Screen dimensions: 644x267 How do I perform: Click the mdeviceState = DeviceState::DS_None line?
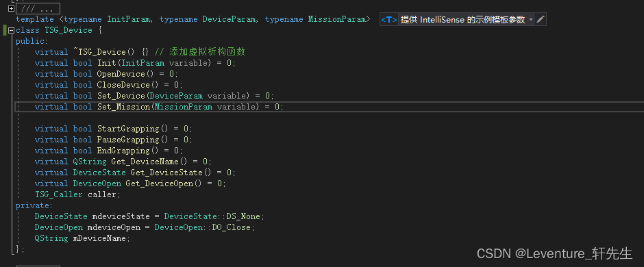(149, 216)
